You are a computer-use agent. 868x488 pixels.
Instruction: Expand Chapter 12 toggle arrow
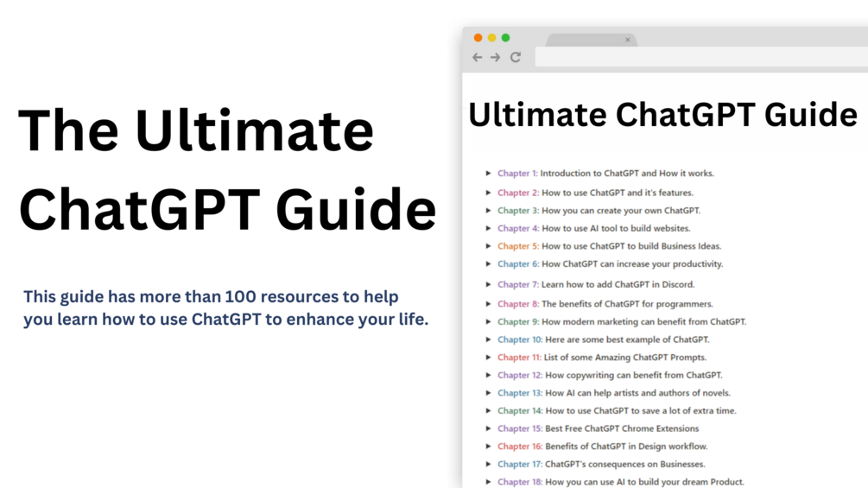coord(488,375)
